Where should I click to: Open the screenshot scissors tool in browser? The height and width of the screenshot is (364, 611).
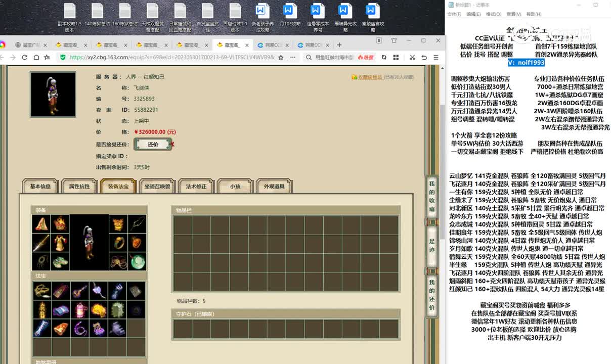pyautogui.click(x=412, y=58)
